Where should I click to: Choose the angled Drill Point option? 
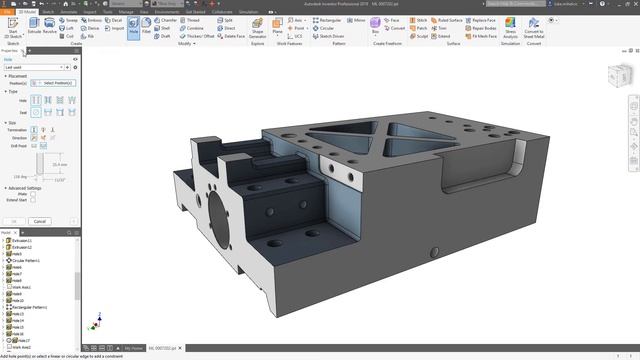pyautogui.click(x=43, y=146)
